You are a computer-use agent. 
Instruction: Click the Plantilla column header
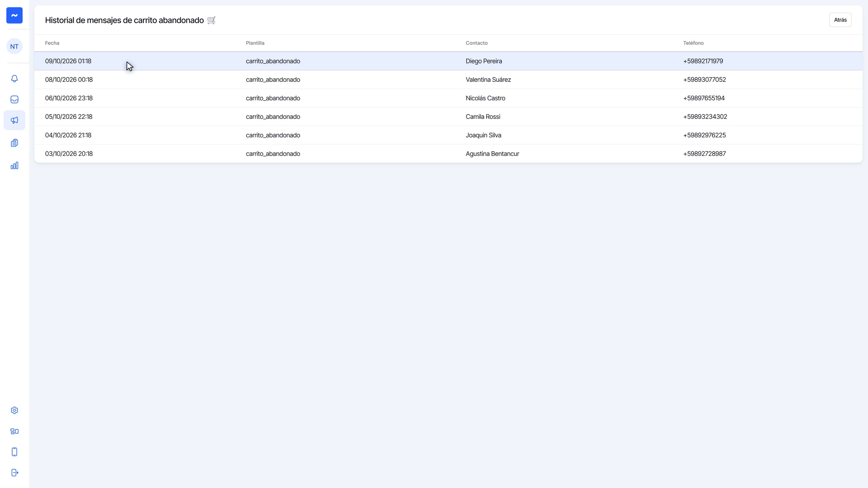coord(255,43)
